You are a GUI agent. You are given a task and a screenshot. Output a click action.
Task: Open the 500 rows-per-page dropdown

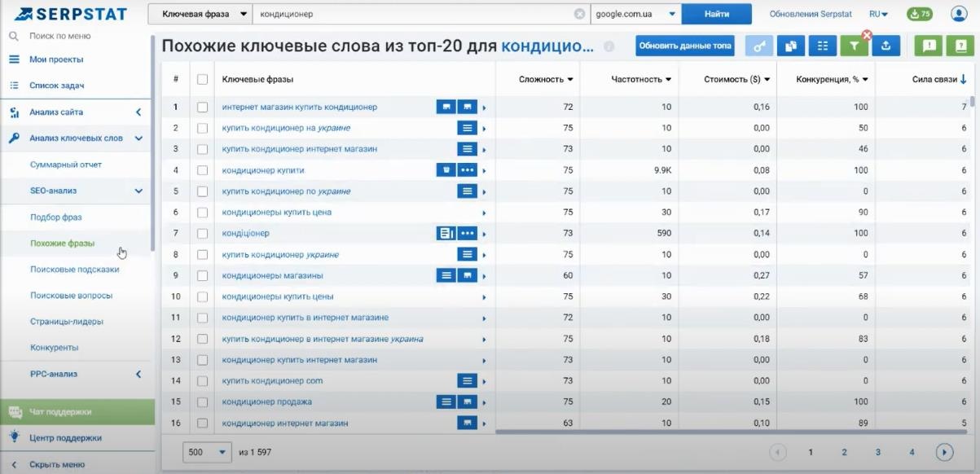pos(206,452)
